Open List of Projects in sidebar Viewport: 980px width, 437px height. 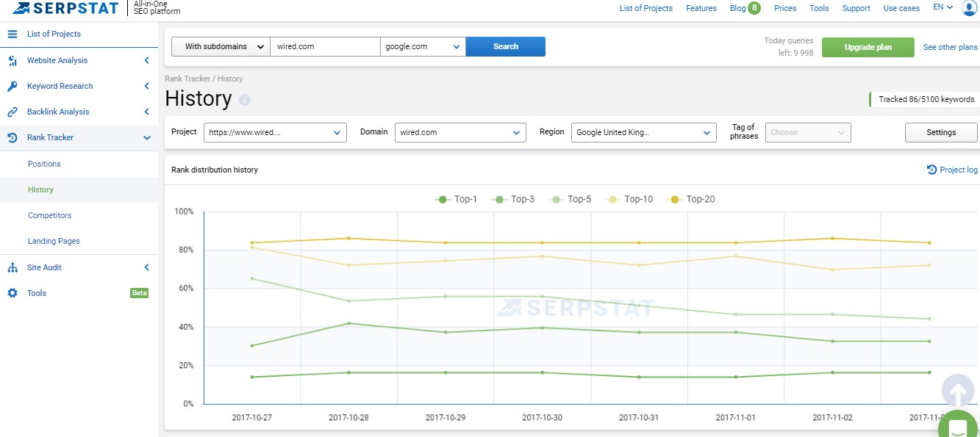click(x=54, y=34)
